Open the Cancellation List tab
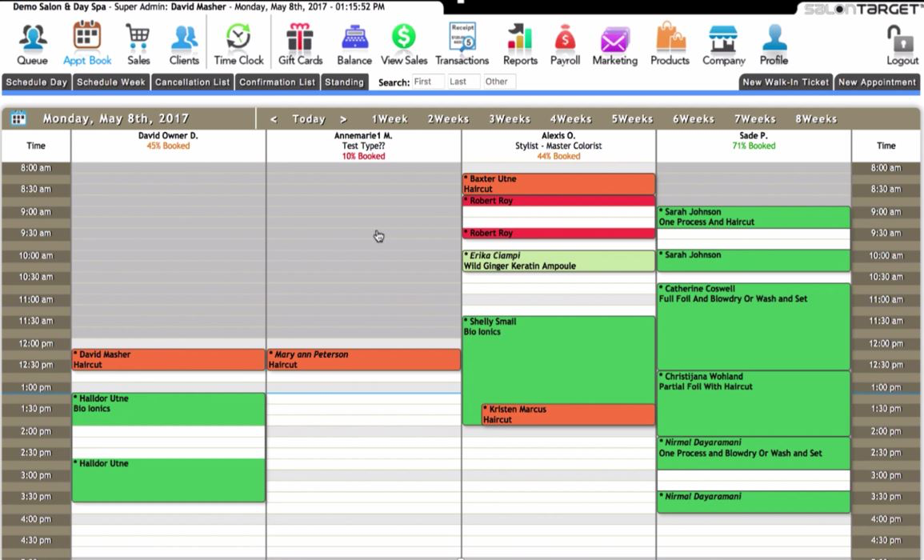Image resolution: width=924 pixels, height=560 pixels. click(x=192, y=82)
